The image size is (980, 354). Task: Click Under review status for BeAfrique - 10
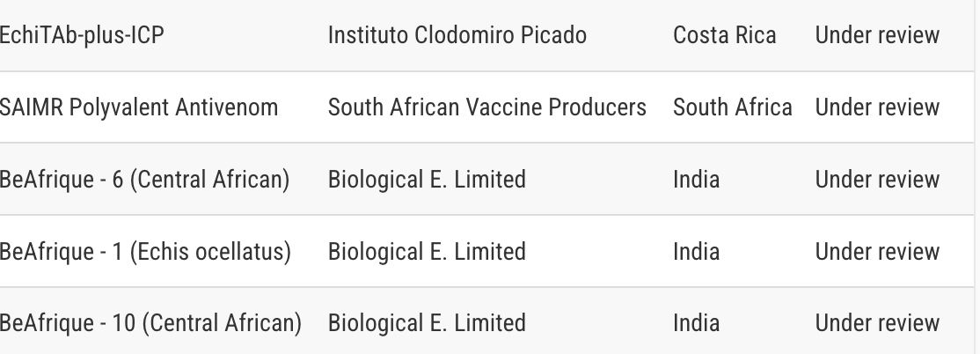[877, 323]
